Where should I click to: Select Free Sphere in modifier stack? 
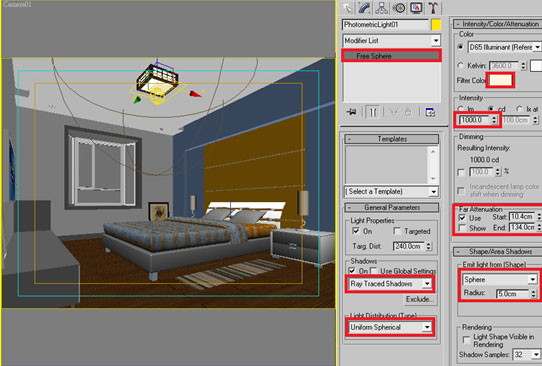point(391,56)
